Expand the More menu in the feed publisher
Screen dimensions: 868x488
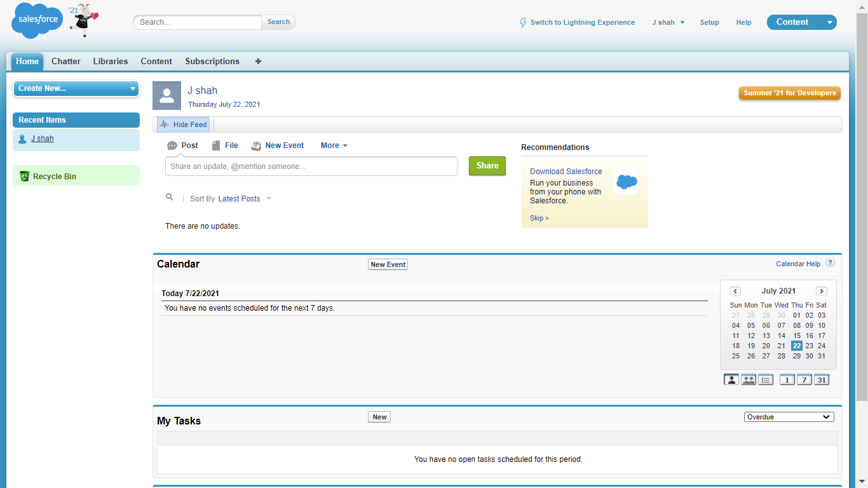(x=334, y=146)
